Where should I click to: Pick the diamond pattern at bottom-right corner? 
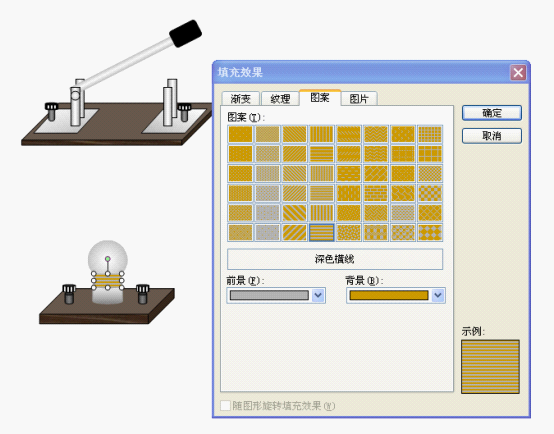430,233
